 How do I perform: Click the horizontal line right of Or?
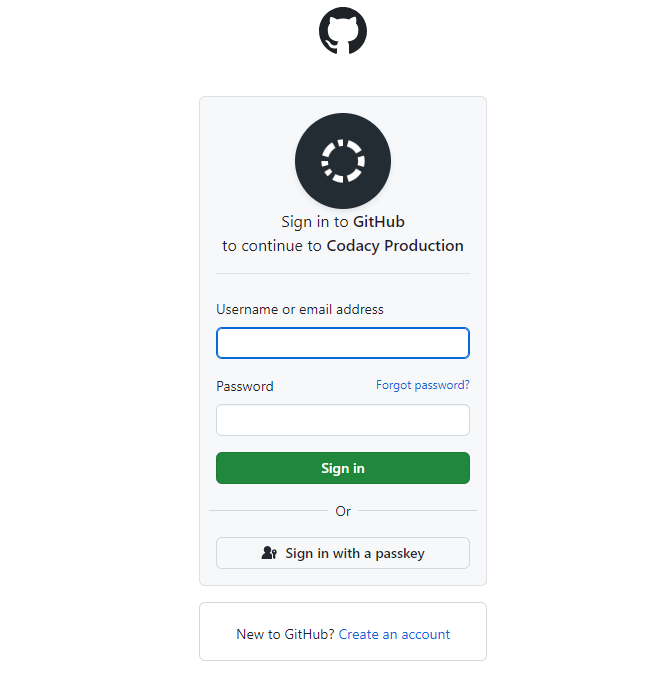click(416, 511)
